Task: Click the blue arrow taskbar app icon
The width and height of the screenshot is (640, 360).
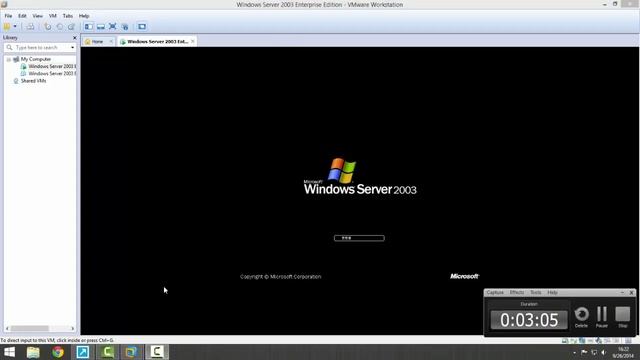Action: (82, 352)
